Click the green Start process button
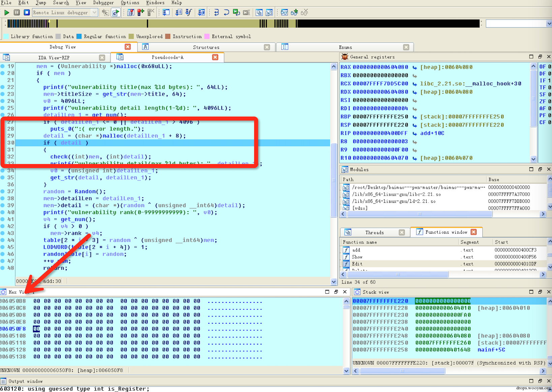 tap(6, 12)
